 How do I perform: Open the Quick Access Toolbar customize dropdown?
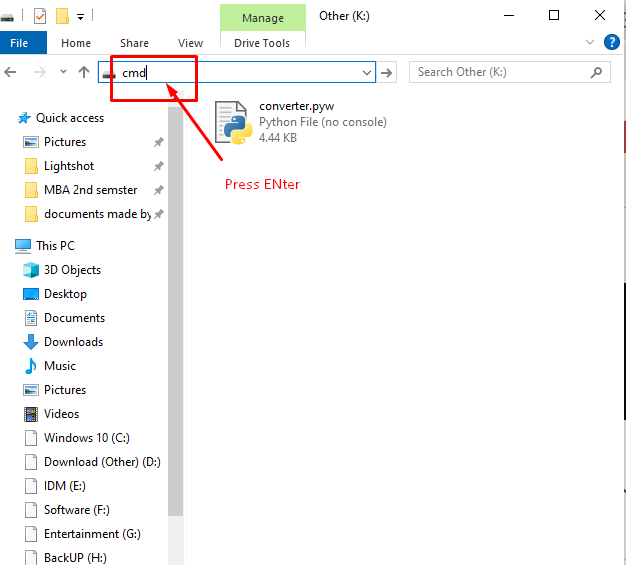80,16
